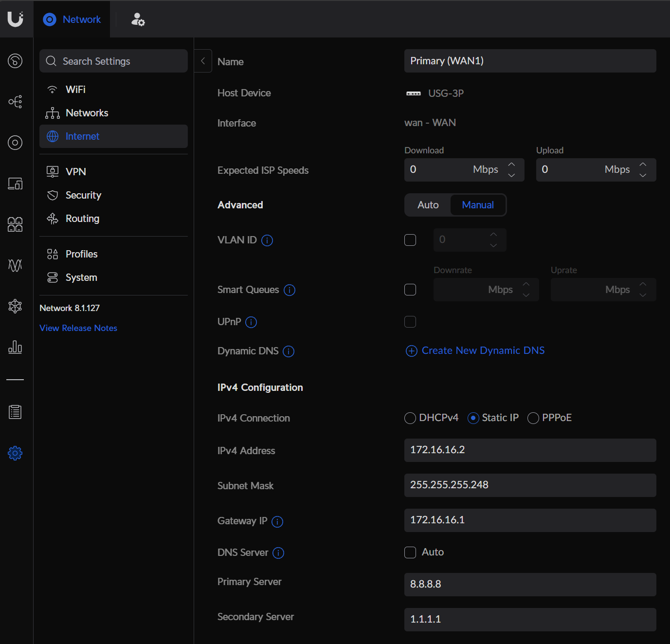Open the System Log list icon
This screenshot has height=644, width=670.
(15, 412)
